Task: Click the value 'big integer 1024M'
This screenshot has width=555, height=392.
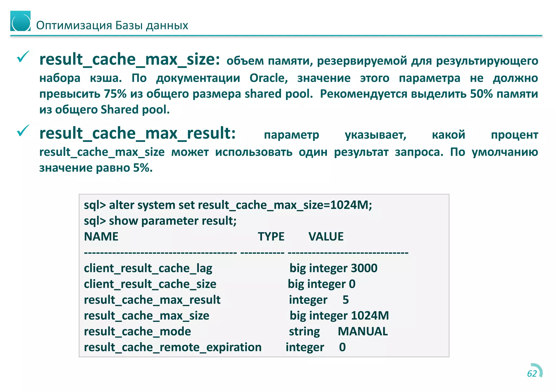Action: 339,316
